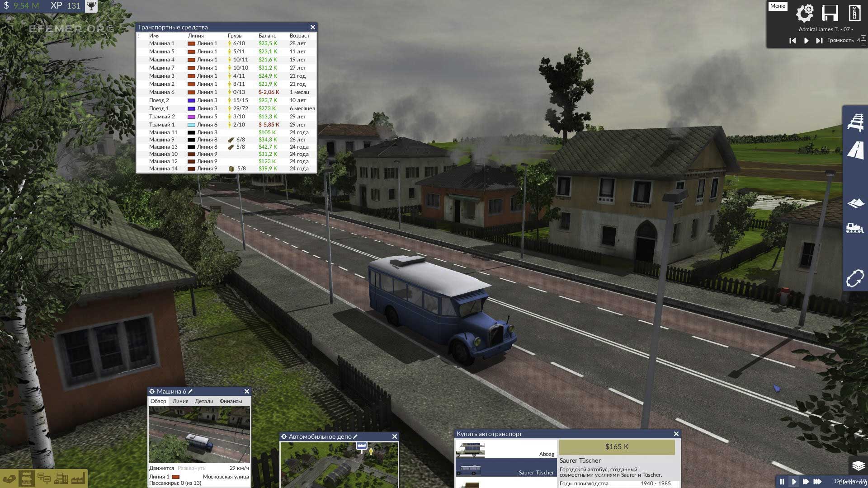This screenshot has height=488, width=868.
Task: Select Трамвай 2 in the vehicle list
Action: 226,117
